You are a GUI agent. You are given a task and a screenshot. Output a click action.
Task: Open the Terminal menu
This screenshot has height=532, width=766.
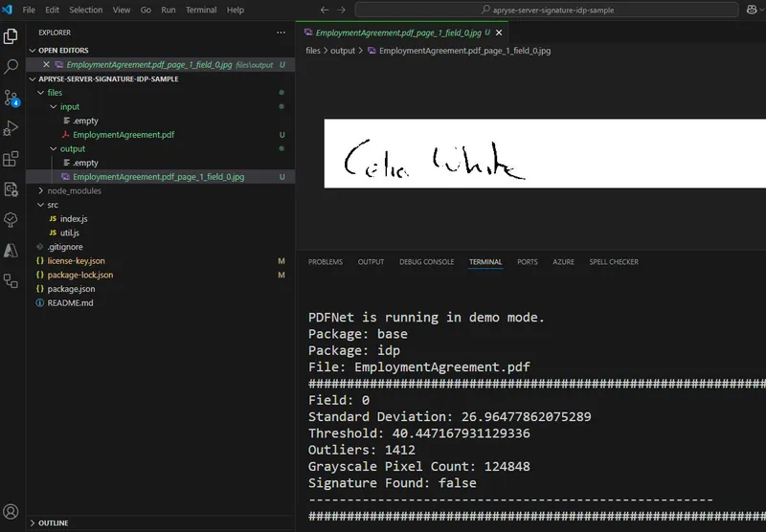pyautogui.click(x=201, y=10)
